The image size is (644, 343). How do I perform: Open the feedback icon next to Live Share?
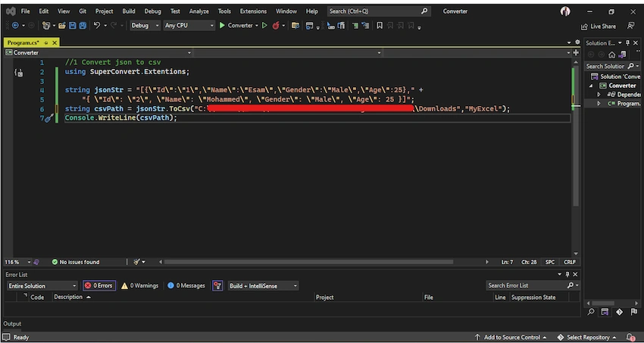630,26
